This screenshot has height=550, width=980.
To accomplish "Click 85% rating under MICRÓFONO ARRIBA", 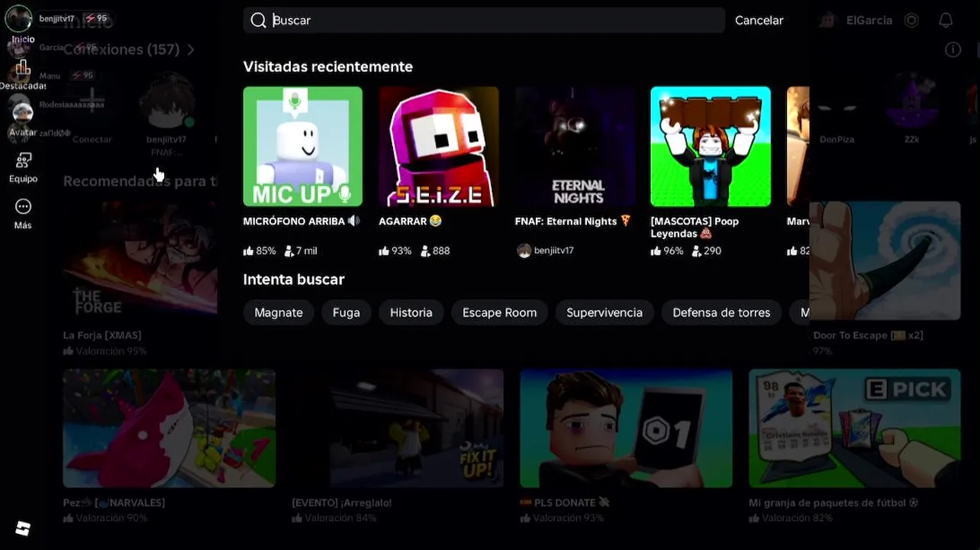I will (x=260, y=251).
